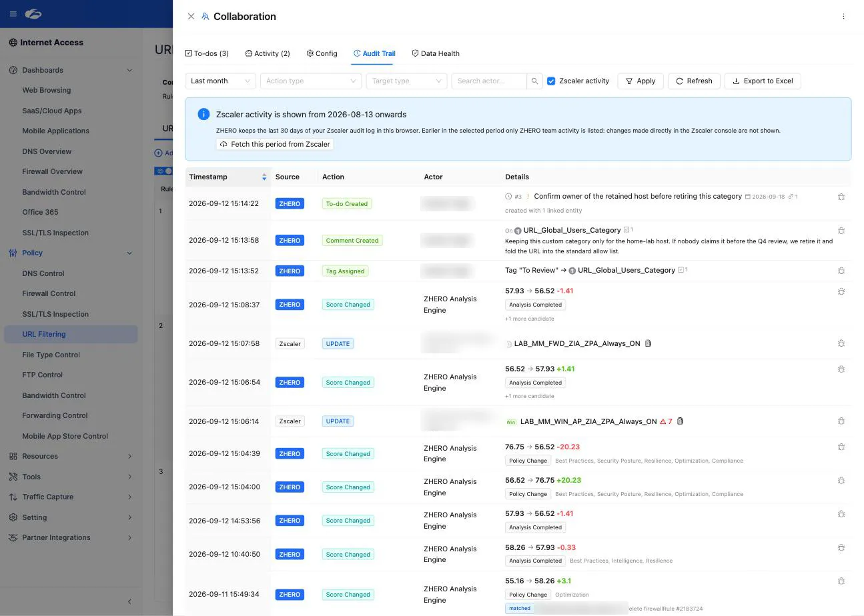This screenshot has height=616, width=864.
Task: Open debug icon for the 15:06:54 Score Changed row
Action: [x=841, y=369]
